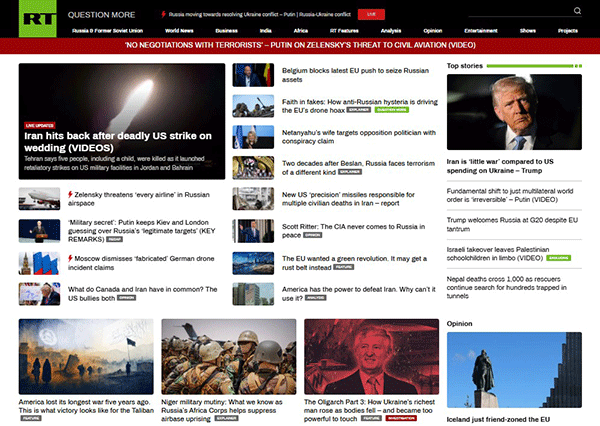Open the Shows section
The width and height of the screenshot is (600, 426).
(x=528, y=31)
